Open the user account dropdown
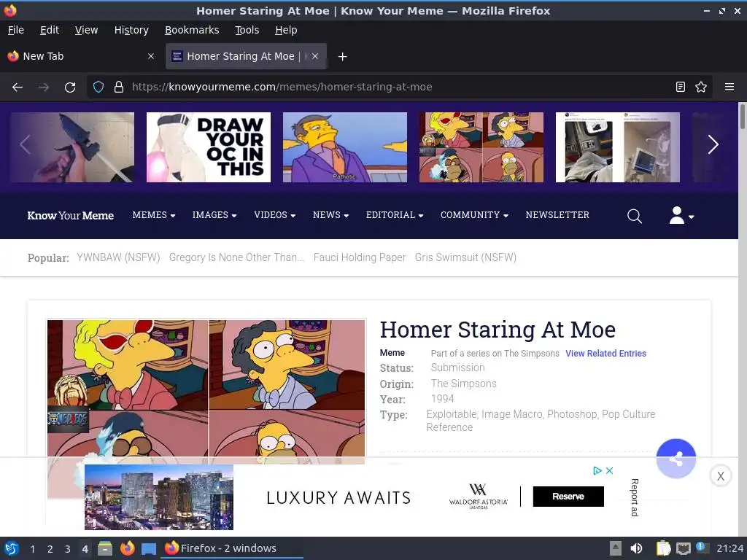This screenshot has height=560, width=747. tap(681, 215)
